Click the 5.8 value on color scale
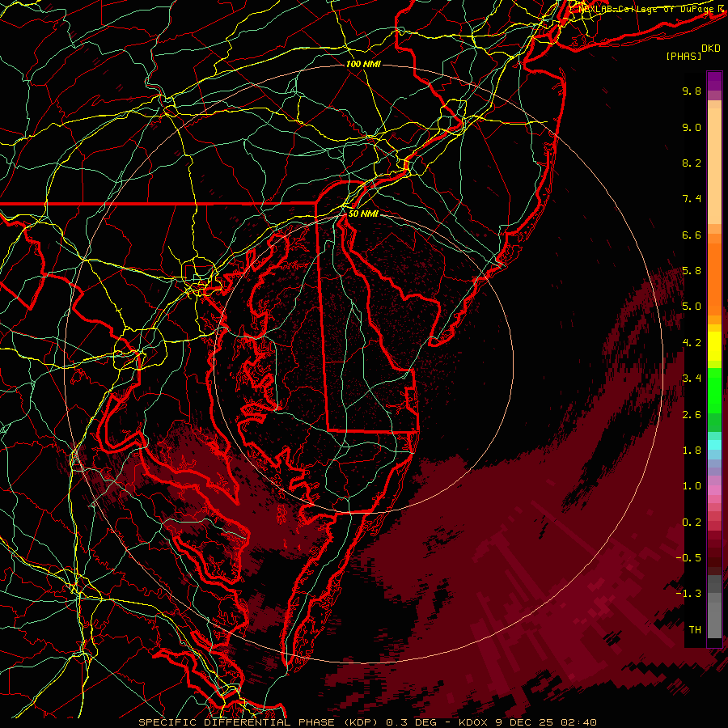Image resolution: width=728 pixels, height=728 pixels. (692, 271)
